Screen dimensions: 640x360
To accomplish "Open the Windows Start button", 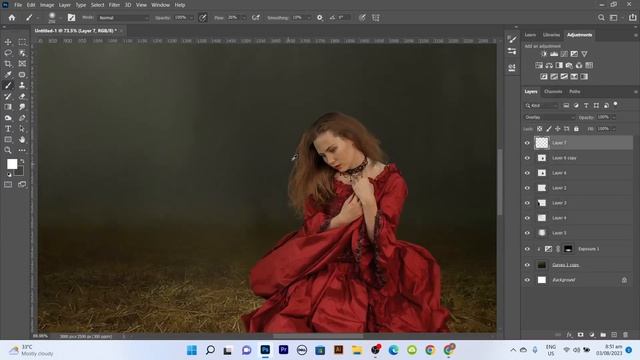I will pyautogui.click(x=192, y=350).
